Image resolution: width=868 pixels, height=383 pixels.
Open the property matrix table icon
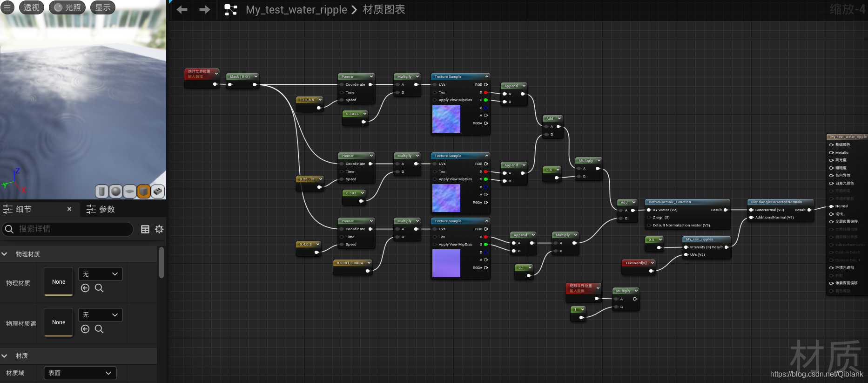[x=145, y=229]
